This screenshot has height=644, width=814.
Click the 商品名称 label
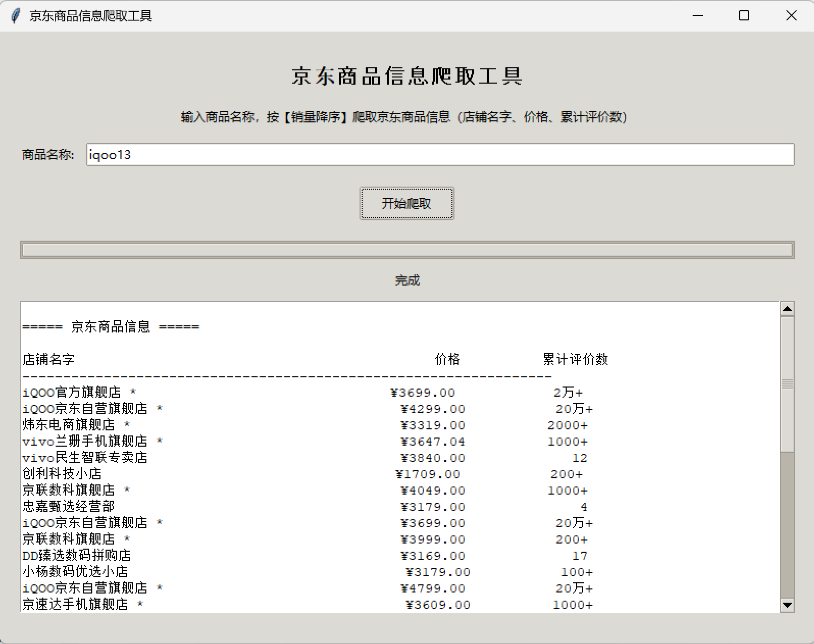(48, 154)
